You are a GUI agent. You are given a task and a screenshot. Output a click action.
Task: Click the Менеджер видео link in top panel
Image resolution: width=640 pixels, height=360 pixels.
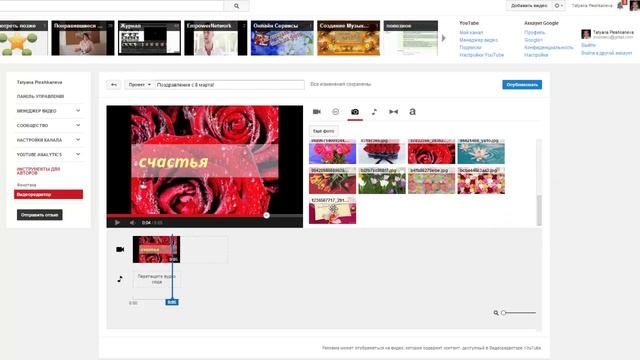478,40
